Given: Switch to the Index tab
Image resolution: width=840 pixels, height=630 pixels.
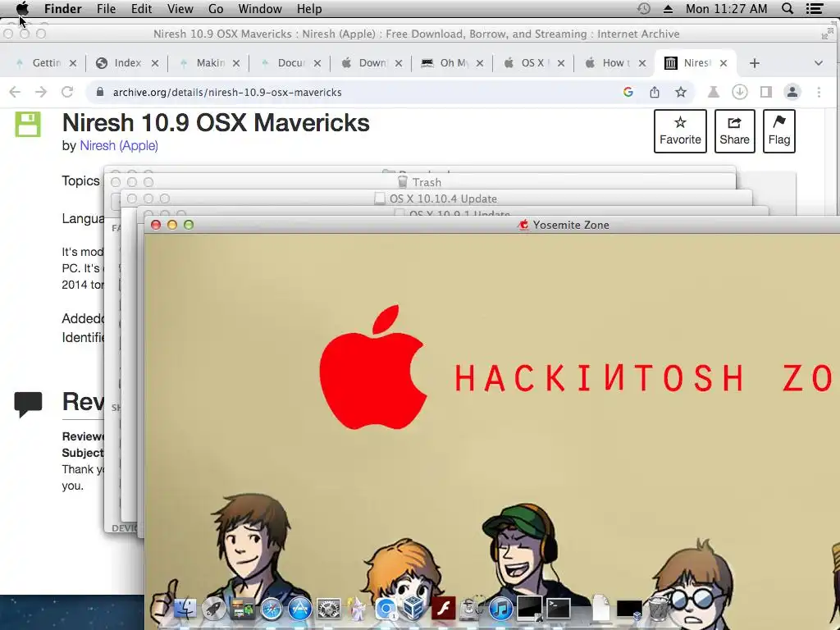Looking at the screenshot, I should (x=127, y=63).
